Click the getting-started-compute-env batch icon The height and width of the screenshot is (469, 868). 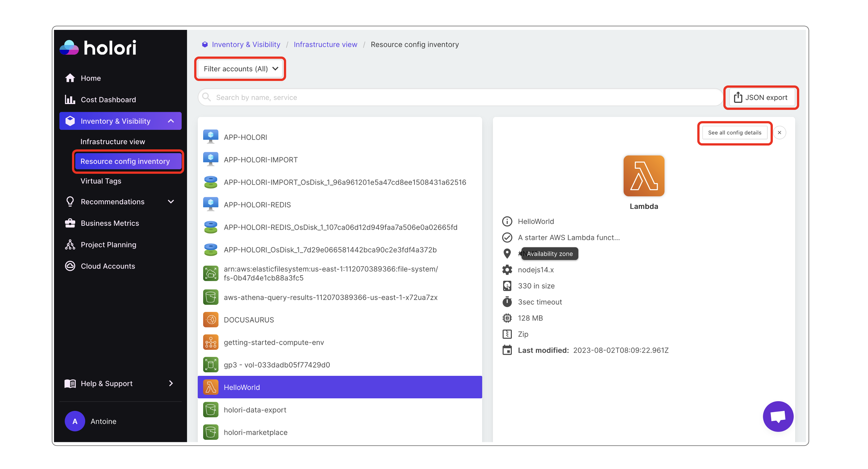tap(211, 342)
